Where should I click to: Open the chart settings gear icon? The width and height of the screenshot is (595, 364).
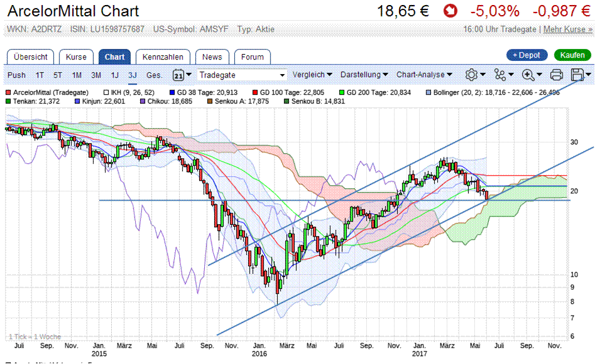(472, 75)
